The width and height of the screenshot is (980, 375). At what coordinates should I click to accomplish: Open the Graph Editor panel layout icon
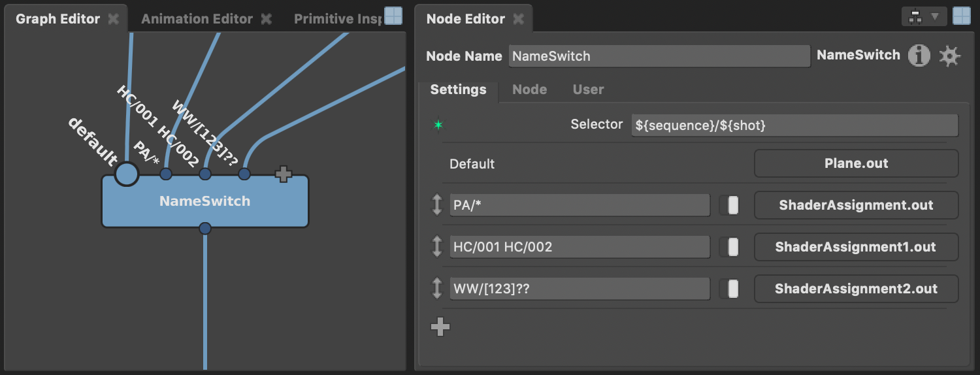[x=393, y=16]
